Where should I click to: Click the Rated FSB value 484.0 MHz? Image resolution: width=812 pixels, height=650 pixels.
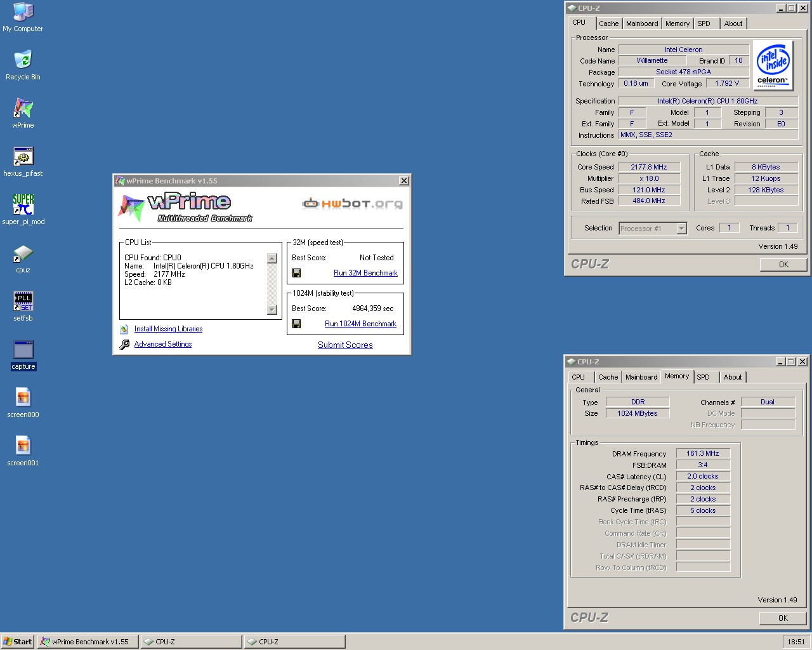(x=649, y=201)
